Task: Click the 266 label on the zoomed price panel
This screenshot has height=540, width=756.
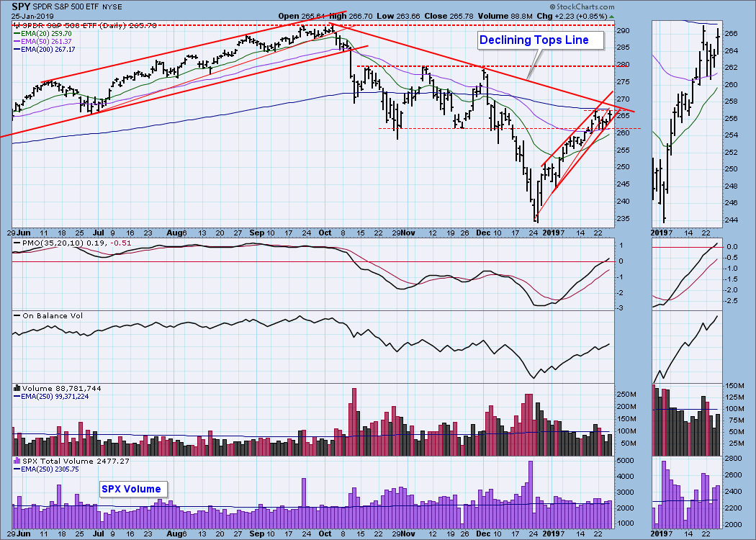Action: [x=732, y=33]
